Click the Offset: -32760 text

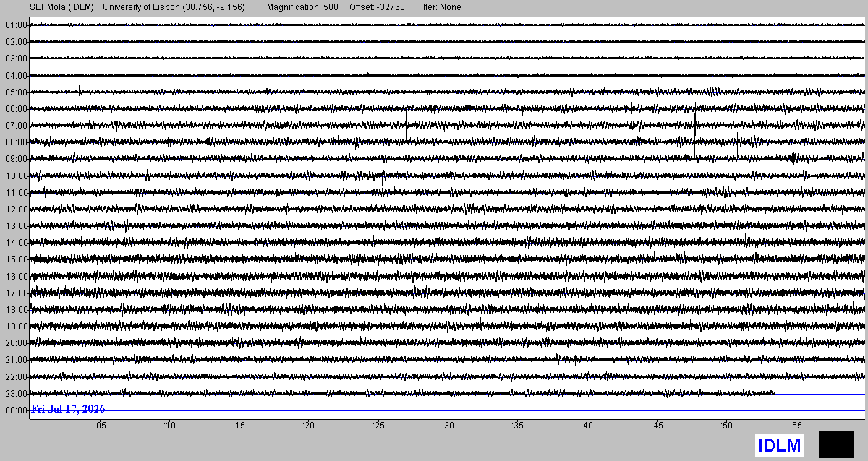376,7
